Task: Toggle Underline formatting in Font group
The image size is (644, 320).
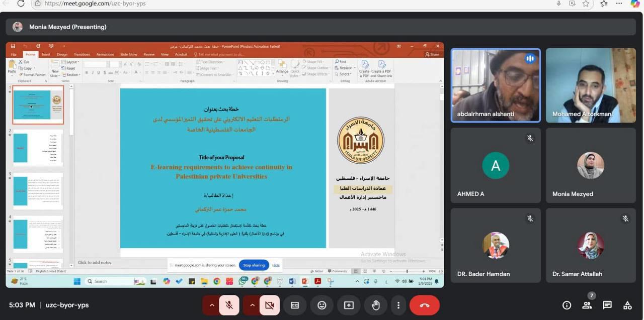Action: click(100, 73)
